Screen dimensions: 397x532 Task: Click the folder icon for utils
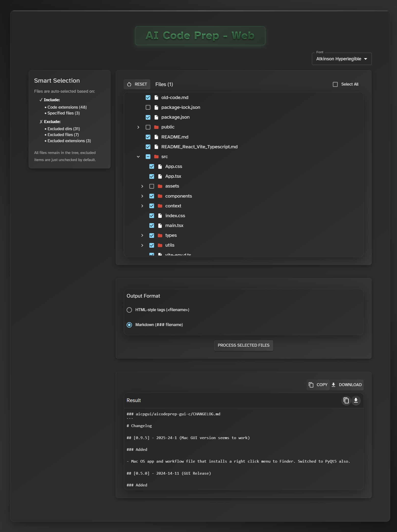click(x=160, y=245)
